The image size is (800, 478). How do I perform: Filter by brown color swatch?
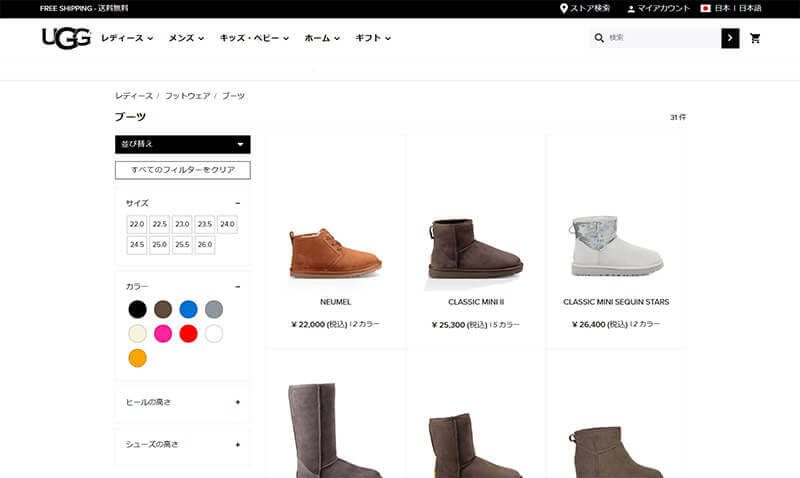coord(163,309)
